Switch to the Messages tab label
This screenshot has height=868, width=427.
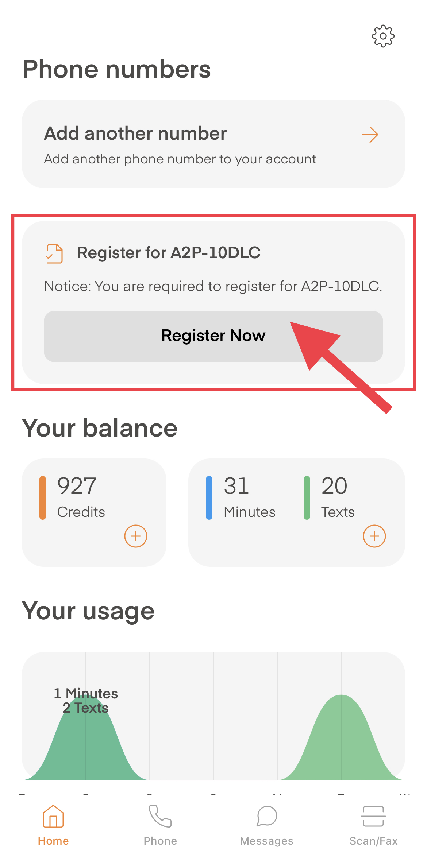point(267,841)
